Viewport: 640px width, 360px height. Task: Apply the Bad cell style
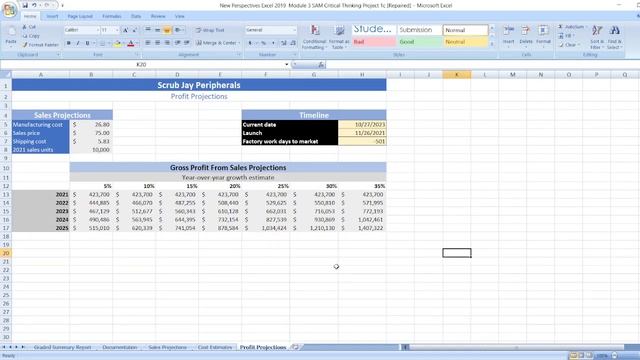click(x=374, y=42)
